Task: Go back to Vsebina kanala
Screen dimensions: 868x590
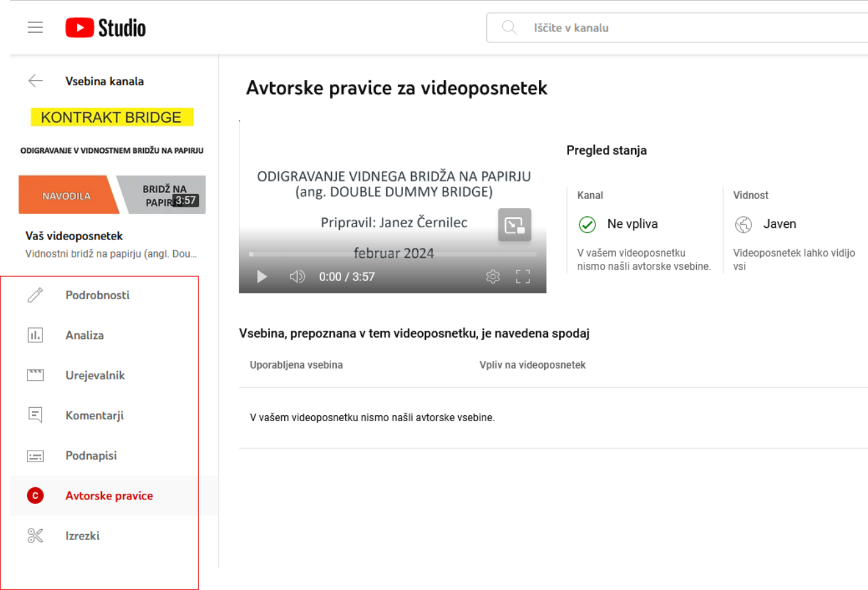Action: pos(36,81)
